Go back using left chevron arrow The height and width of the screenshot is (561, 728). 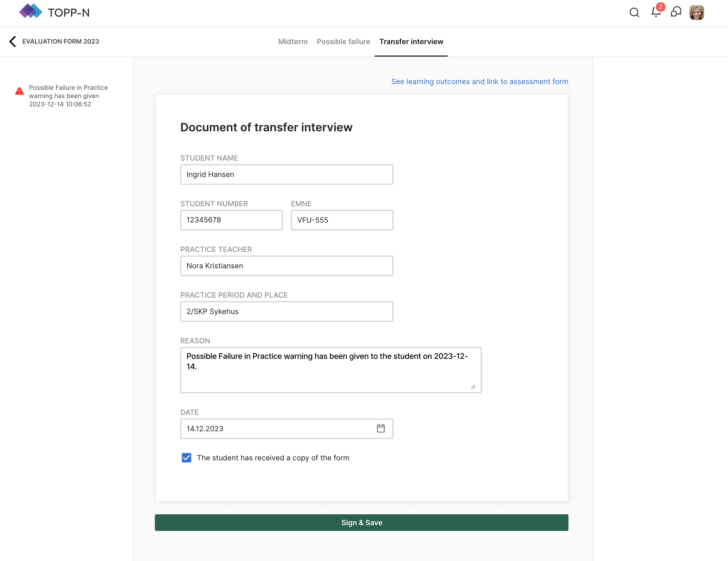click(x=13, y=41)
